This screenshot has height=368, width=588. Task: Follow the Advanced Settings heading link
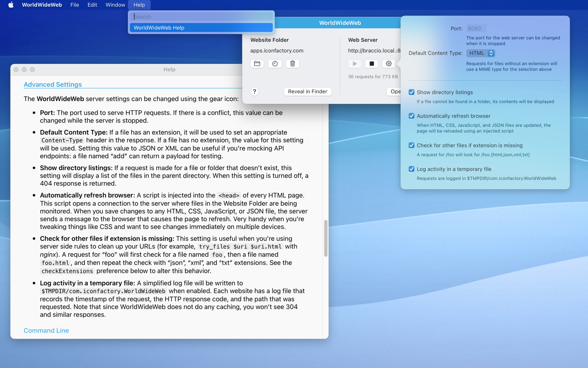click(x=53, y=85)
